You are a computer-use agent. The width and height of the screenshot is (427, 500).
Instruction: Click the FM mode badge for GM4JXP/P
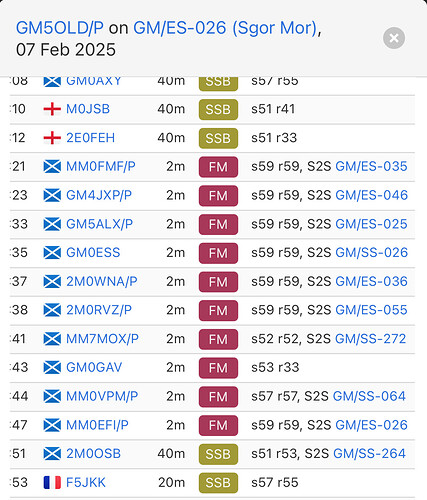(218, 196)
